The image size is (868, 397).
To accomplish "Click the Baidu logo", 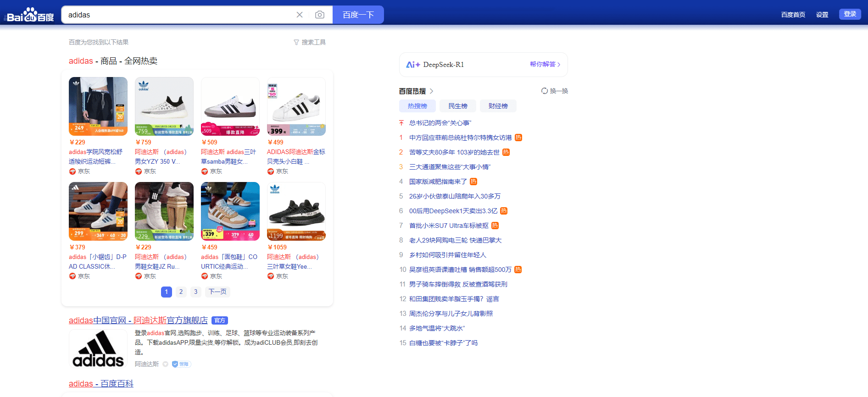I will tap(30, 15).
